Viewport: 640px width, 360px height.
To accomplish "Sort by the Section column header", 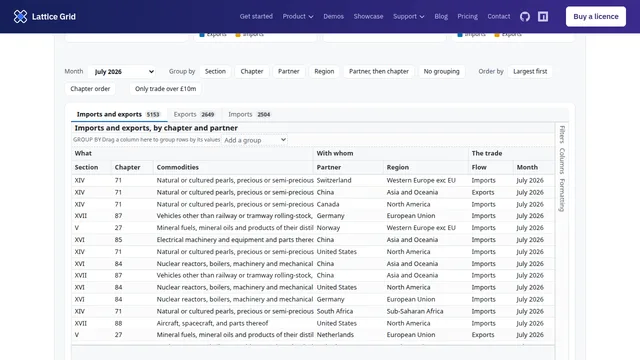I will tap(91, 167).
